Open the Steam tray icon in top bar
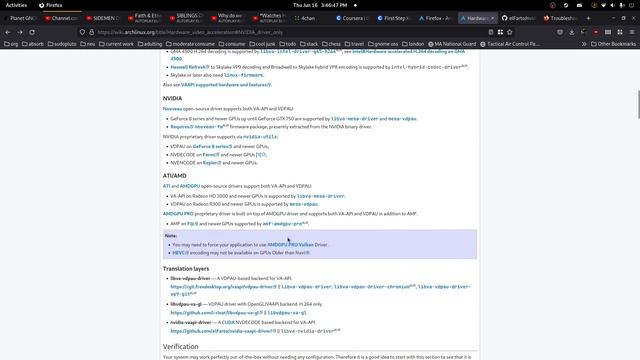 coord(566,5)
